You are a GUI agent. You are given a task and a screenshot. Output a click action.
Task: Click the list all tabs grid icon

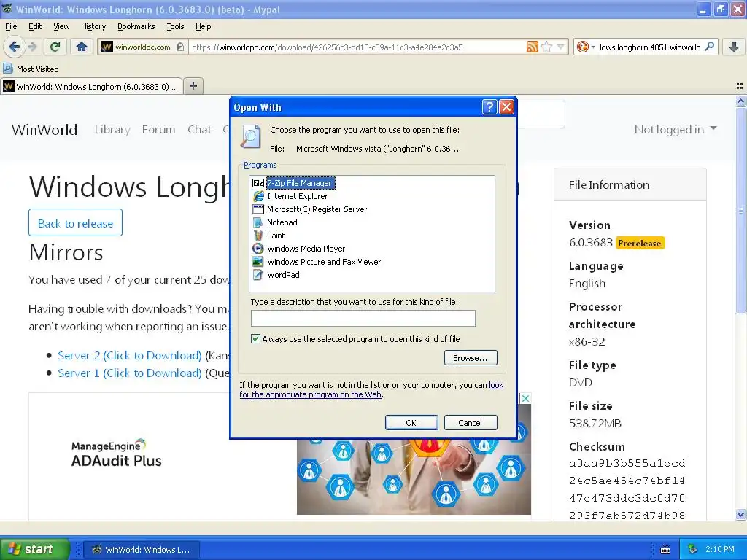[x=740, y=86]
